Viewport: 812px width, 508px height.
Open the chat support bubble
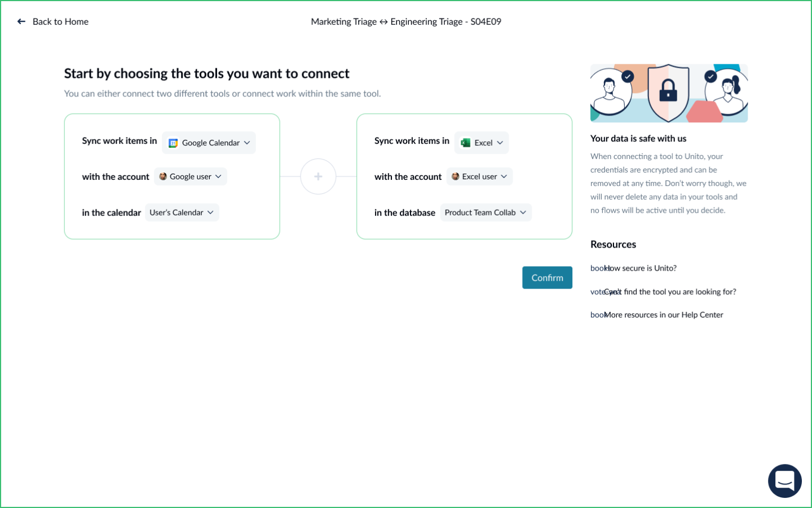point(784,480)
